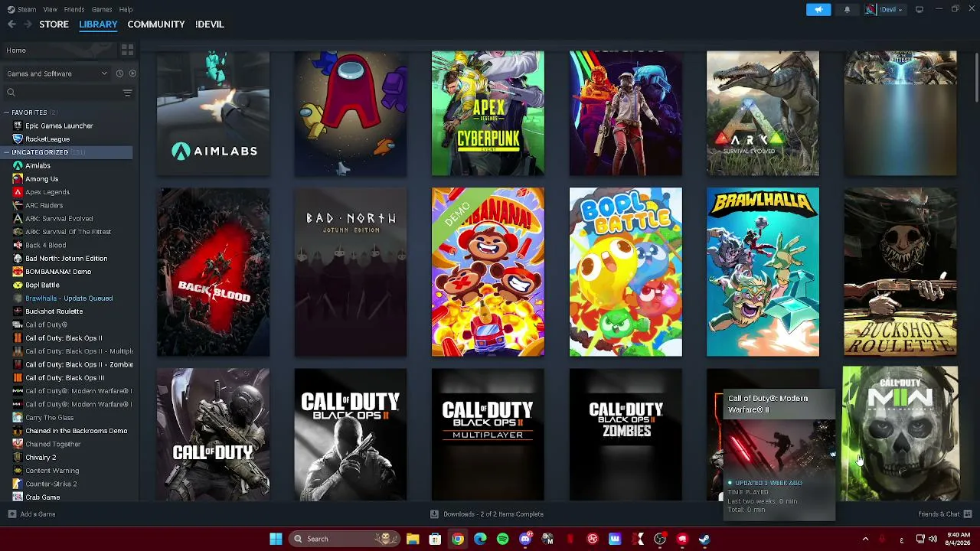Open the Black Ops II Zombies cover
The width and height of the screenshot is (980, 551).
coord(626,435)
